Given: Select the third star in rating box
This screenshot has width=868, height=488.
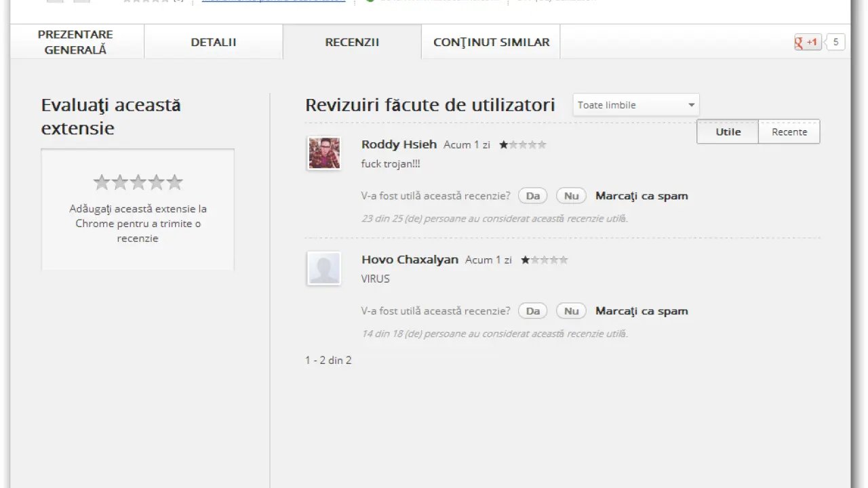Looking at the screenshot, I should click(x=138, y=182).
